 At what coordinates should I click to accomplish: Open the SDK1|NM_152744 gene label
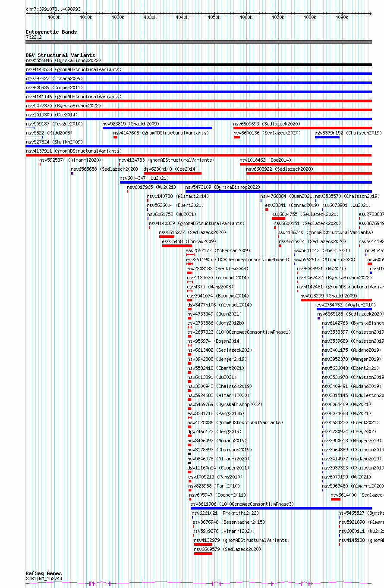pyautogui.click(x=44, y=579)
